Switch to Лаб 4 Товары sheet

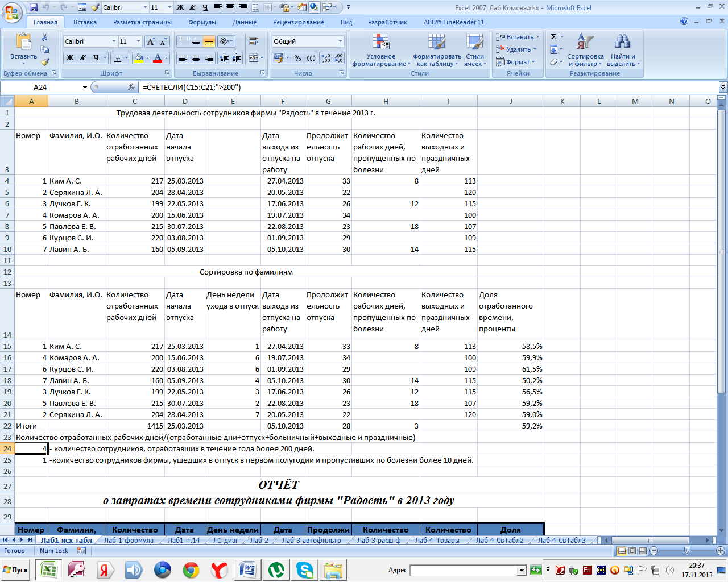(x=437, y=540)
